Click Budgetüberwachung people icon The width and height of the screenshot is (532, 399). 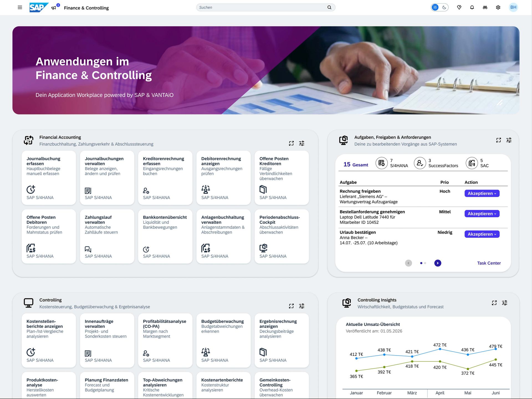206,352
